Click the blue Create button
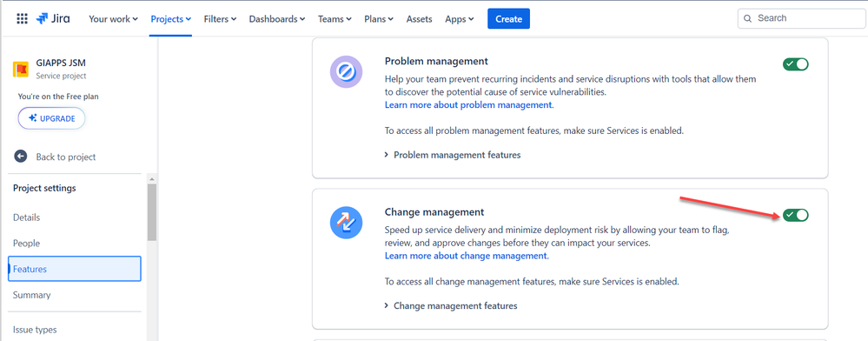The image size is (868, 341). coord(509,19)
